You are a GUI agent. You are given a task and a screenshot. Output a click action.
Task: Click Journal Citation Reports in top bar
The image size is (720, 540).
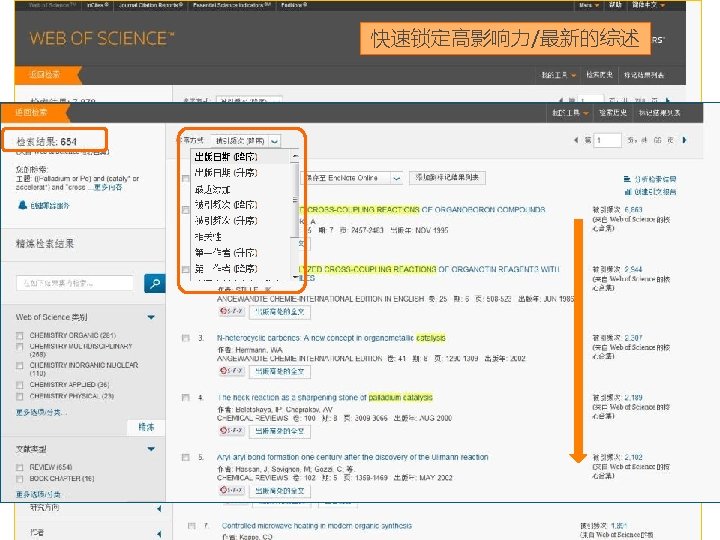tap(150, 5)
